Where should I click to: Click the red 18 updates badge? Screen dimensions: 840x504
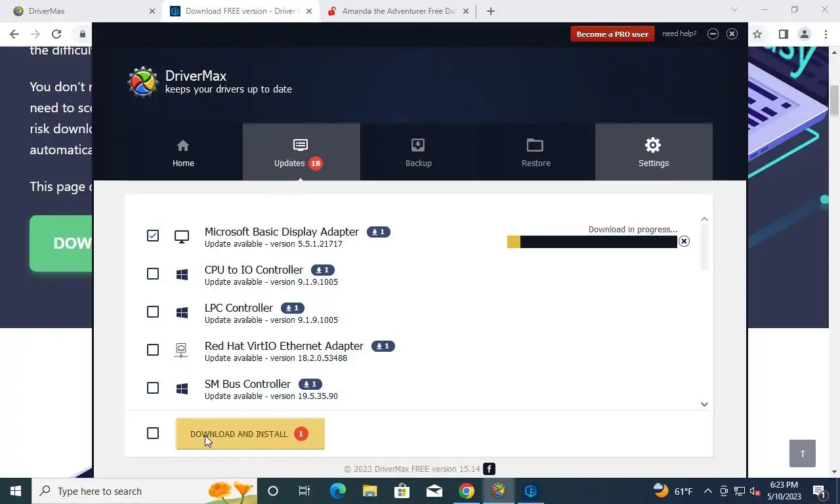(x=316, y=163)
